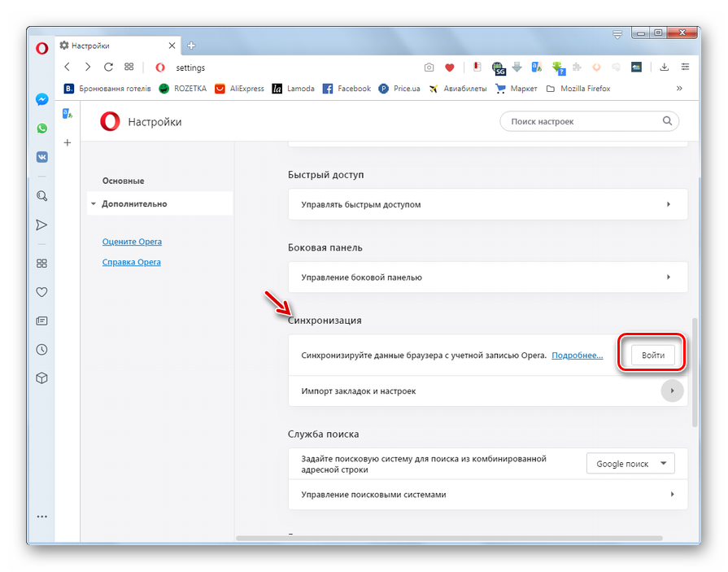The height and width of the screenshot is (572, 728).
Task: Open Messenger in the sidebar
Action: point(41,99)
